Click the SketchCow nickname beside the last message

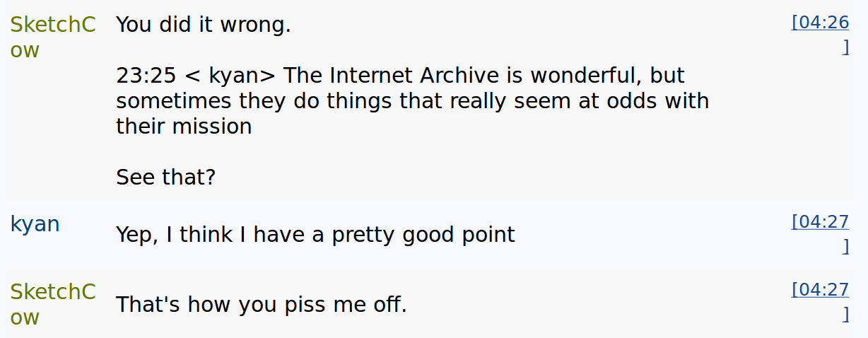53,304
